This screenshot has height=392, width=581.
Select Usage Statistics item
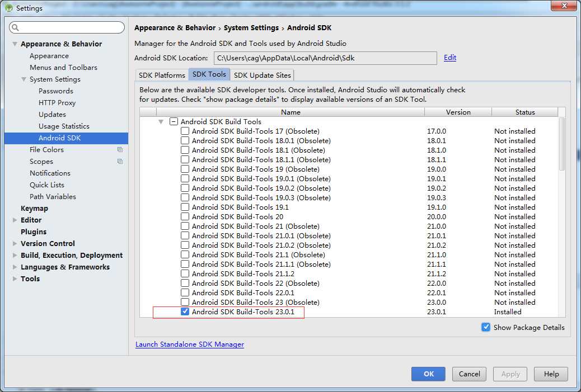tap(64, 126)
